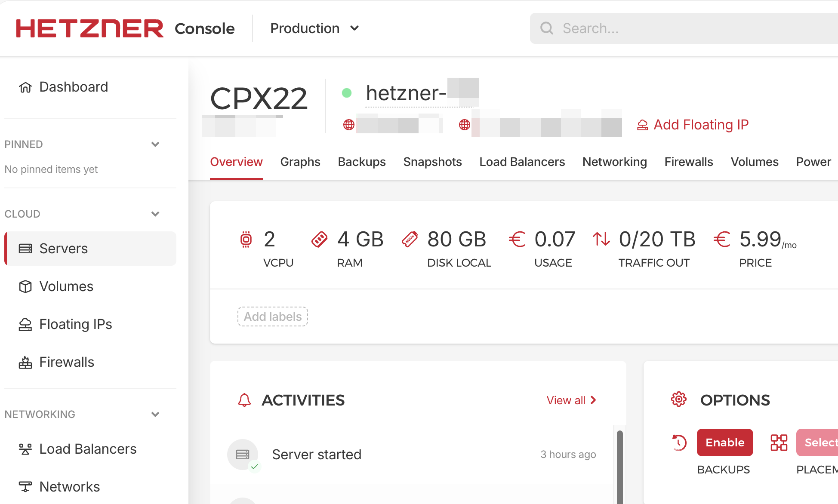Screen dimensions: 838x504
Task: Click the Networks sidebar icon
Action: click(25, 487)
